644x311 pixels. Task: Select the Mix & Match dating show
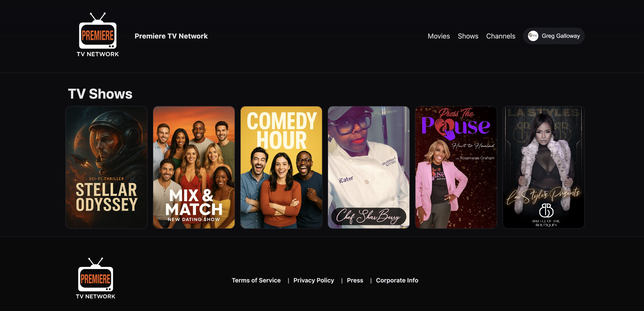(194, 167)
